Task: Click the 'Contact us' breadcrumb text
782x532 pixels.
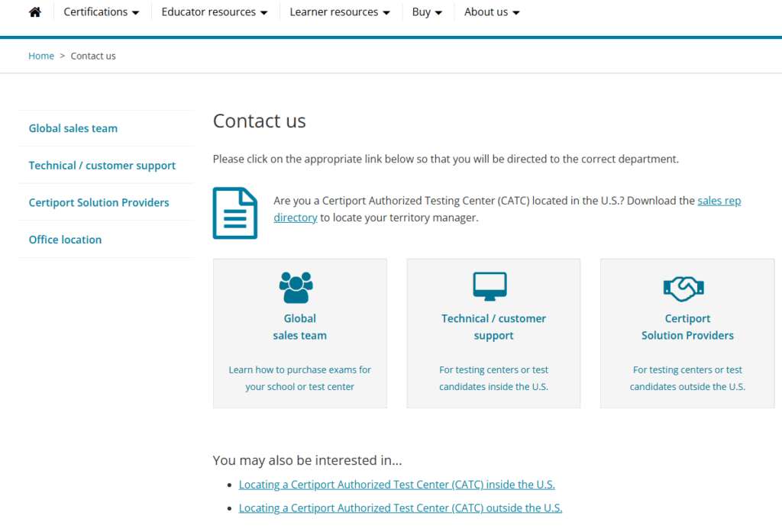Action: [93, 56]
